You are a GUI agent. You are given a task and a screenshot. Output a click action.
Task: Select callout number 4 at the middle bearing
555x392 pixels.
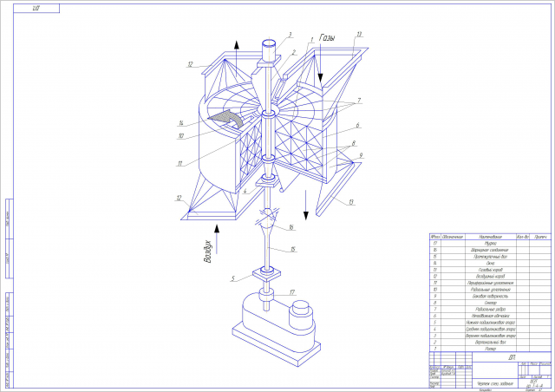245,191
